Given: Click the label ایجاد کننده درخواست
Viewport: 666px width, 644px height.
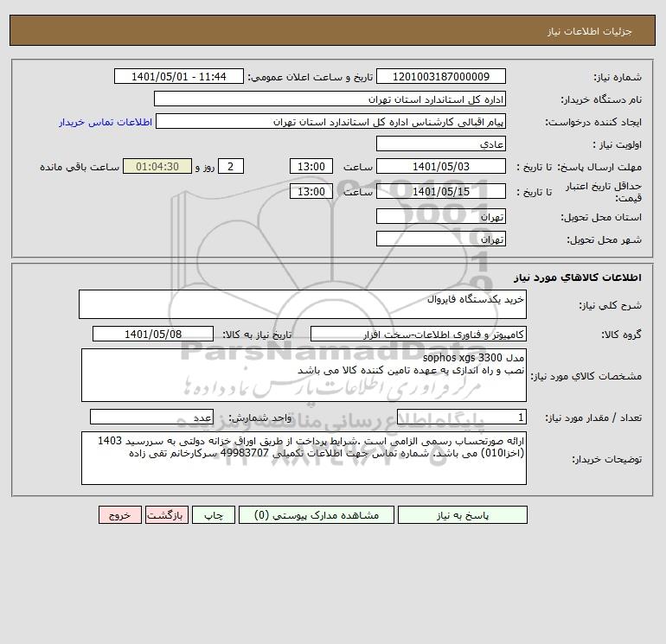Looking at the screenshot, I should (x=593, y=122).
